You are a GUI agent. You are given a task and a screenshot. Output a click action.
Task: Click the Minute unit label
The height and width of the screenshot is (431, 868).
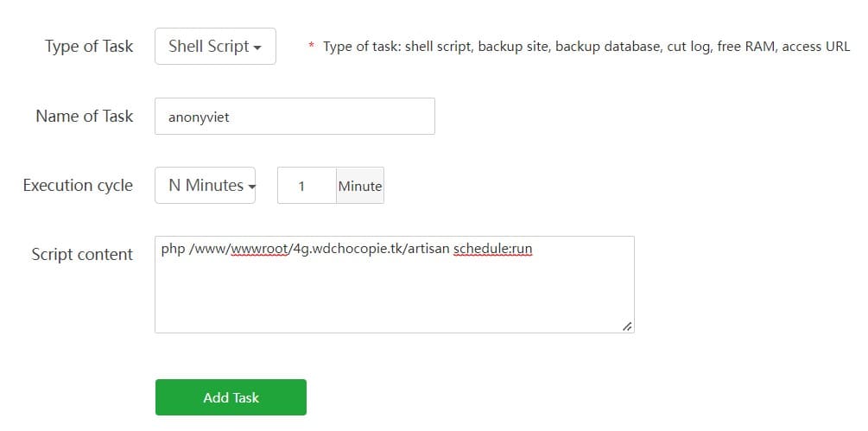pos(360,186)
